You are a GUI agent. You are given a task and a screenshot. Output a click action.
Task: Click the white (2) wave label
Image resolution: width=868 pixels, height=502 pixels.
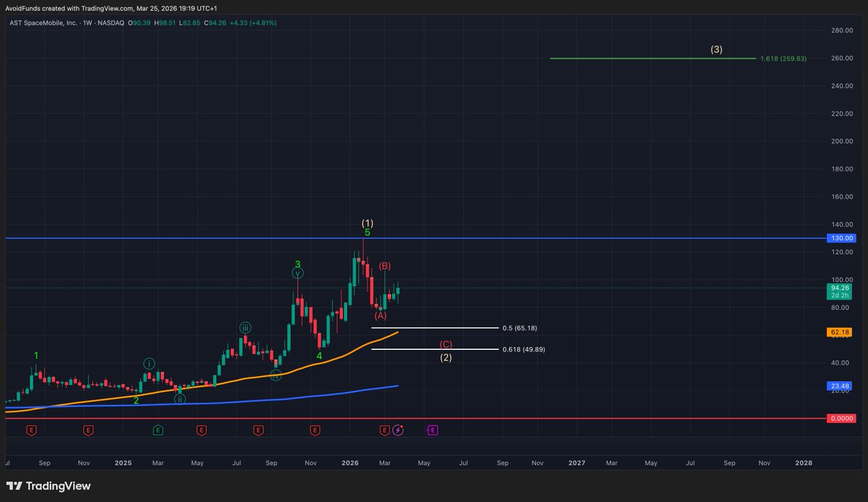point(446,357)
